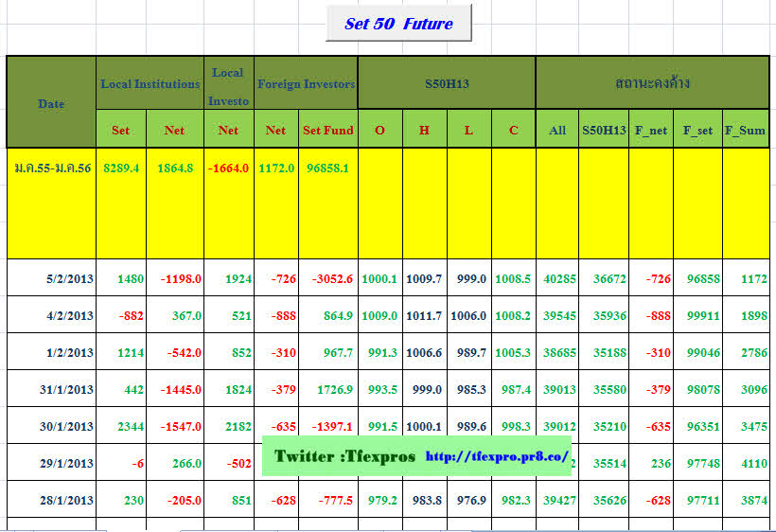Click the Set Fund sub-header cell
The image size is (776, 532).
327,130
